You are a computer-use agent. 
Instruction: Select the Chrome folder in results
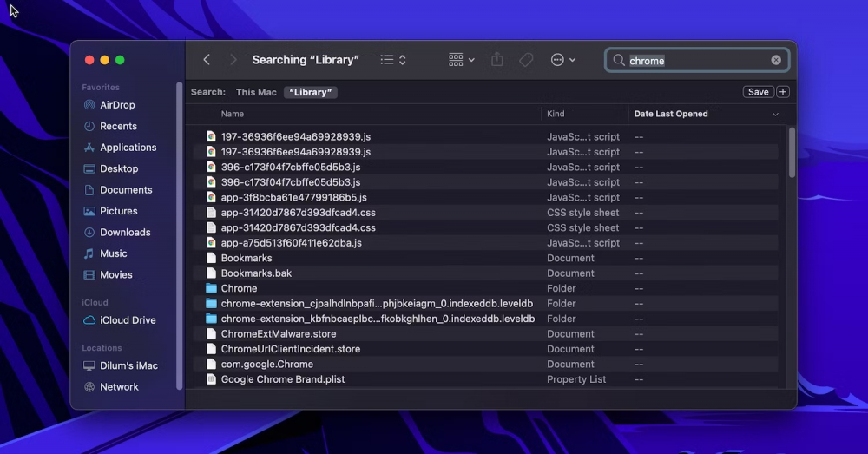coord(239,288)
